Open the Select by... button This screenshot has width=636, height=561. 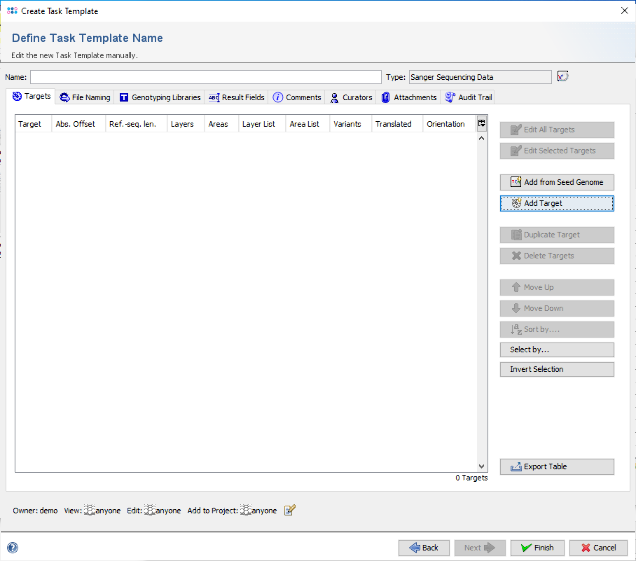(x=557, y=349)
